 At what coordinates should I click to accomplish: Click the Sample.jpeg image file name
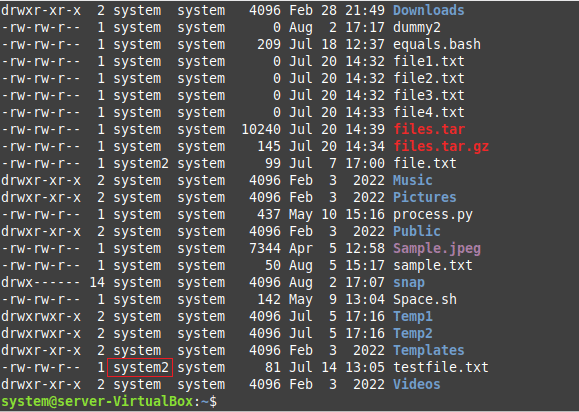tap(436, 248)
